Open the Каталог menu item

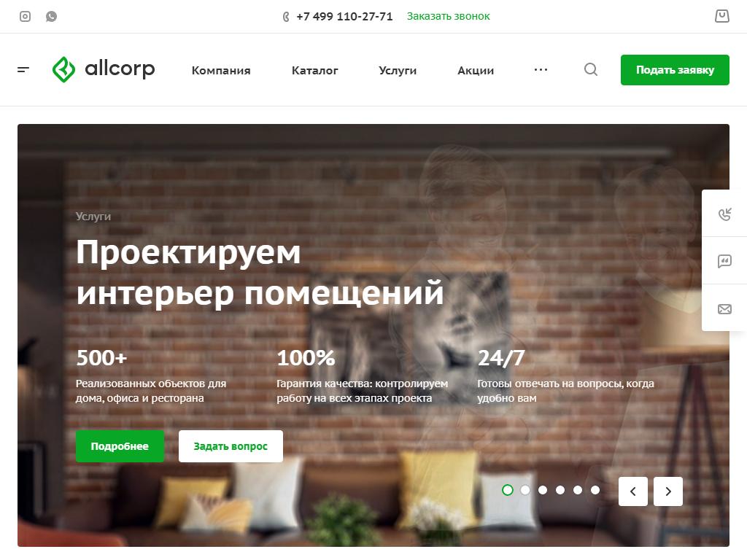[315, 71]
